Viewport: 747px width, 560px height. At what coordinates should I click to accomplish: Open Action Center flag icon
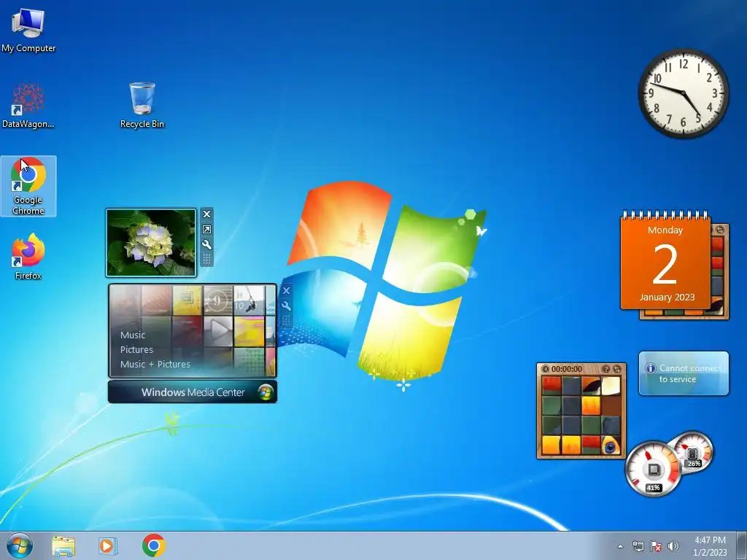click(x=656, y=546)
